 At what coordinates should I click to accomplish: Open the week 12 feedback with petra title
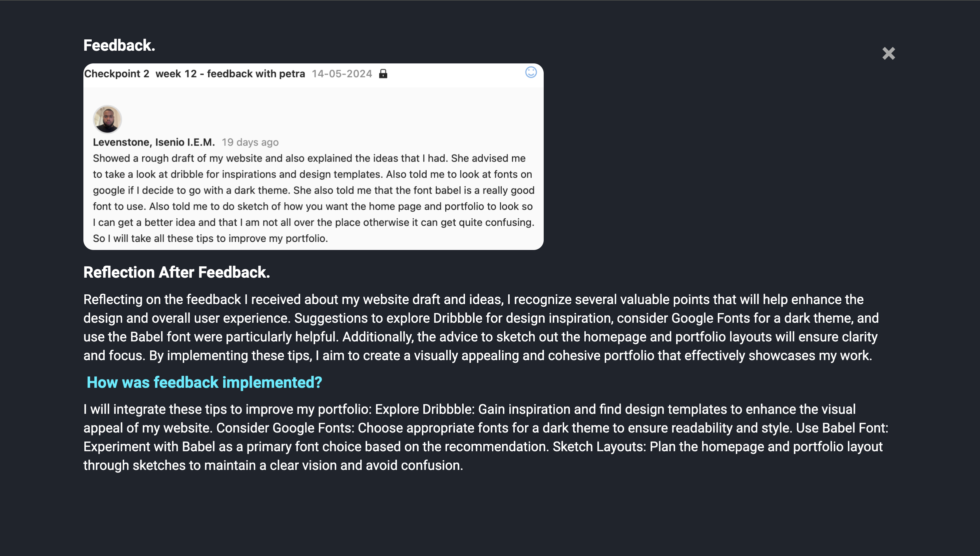point(230,74)
